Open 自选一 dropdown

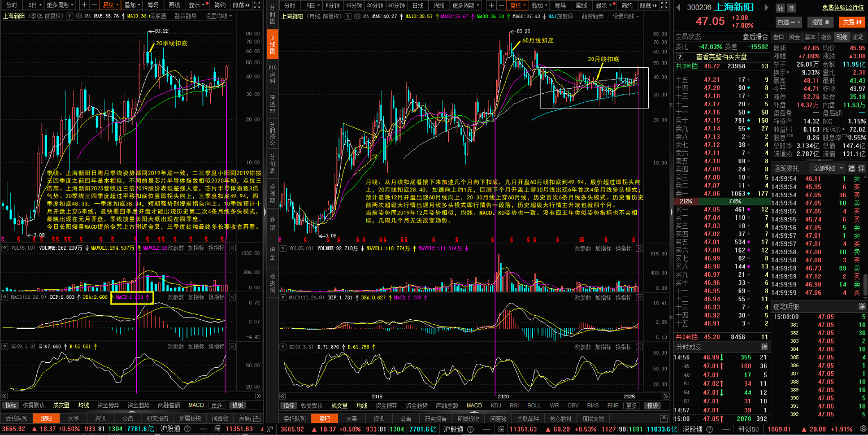coord(788,22)
